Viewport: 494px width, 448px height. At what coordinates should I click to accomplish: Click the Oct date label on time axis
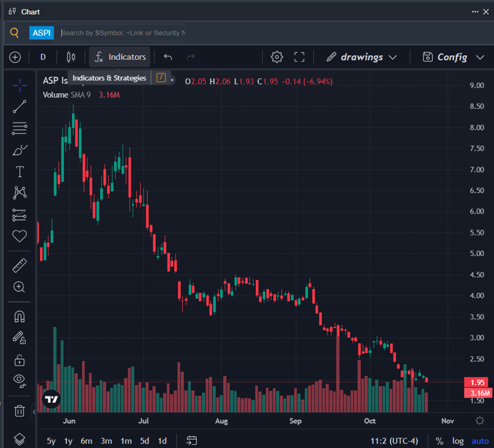coord(370,421)
